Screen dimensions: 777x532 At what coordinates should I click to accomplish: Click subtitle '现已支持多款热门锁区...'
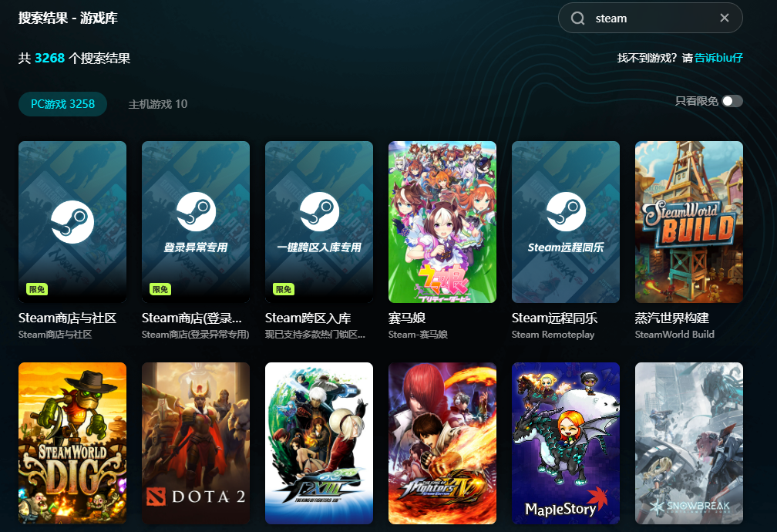[x=315, y=334]
